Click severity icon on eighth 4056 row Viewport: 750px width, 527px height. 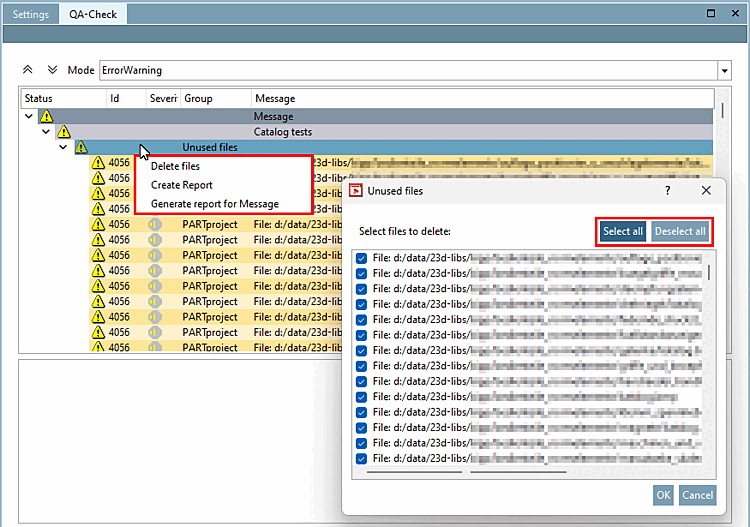154,270
